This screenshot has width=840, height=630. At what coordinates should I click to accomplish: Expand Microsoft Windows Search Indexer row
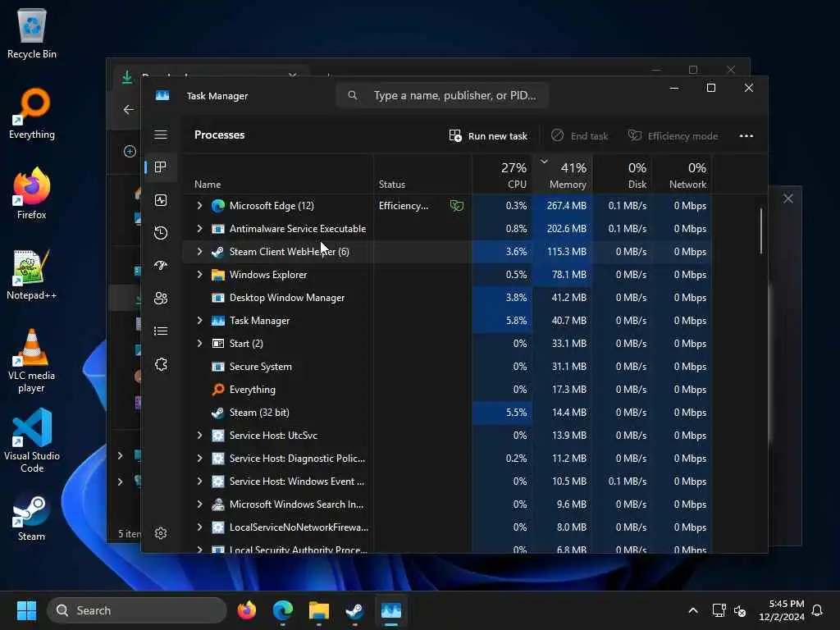[x=199, y=504]
